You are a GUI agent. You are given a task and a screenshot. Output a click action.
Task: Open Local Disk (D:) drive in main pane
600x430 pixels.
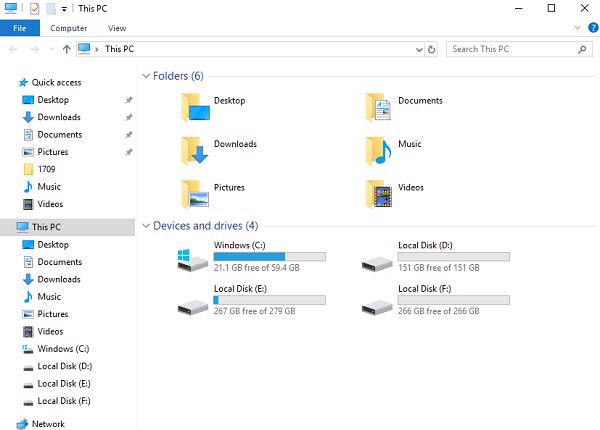[x=376, y=258]
